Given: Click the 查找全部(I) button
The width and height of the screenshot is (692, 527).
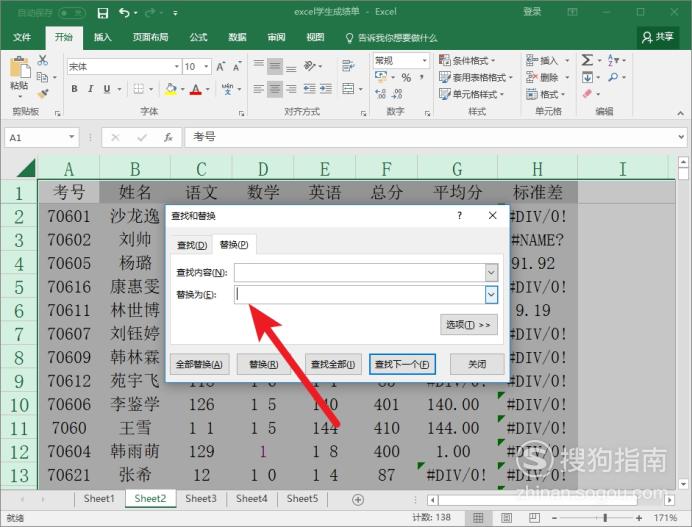Looking at the screenshot, I should 333,365.
